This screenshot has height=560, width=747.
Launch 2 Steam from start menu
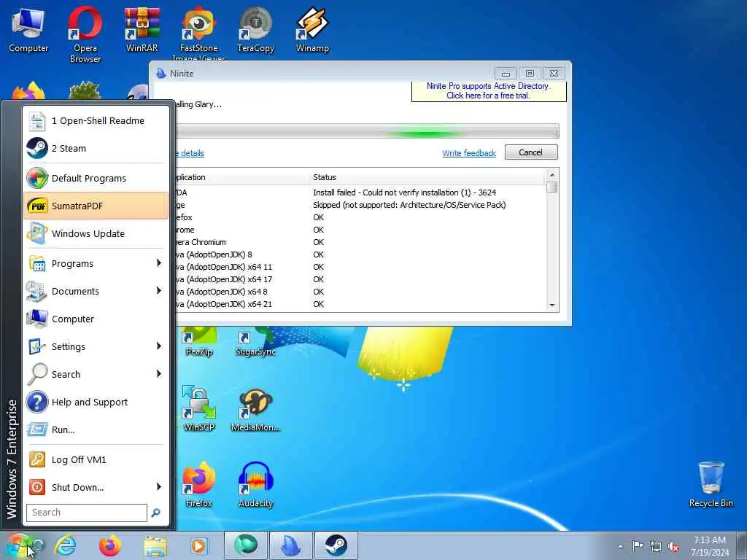click(x=96, y=149)
